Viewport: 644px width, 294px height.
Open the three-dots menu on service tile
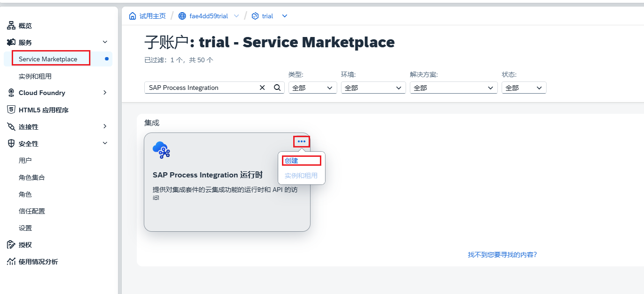click(302, 141)
